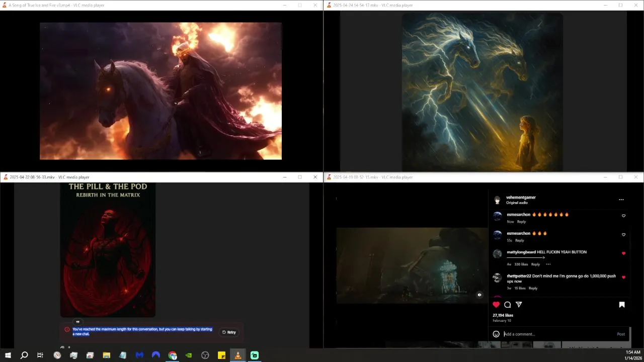Maximize the 'A Song of True Ice and Fire' VLC window

click(300, 5)
